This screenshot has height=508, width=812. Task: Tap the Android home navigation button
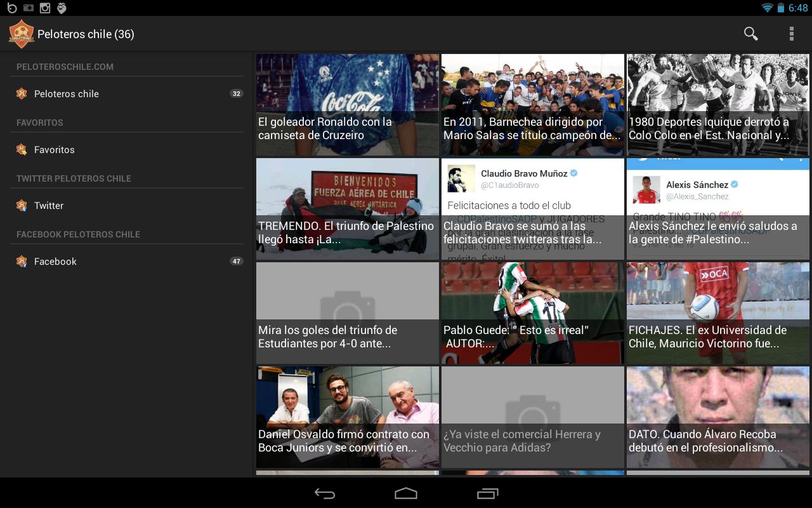[406, 493]
